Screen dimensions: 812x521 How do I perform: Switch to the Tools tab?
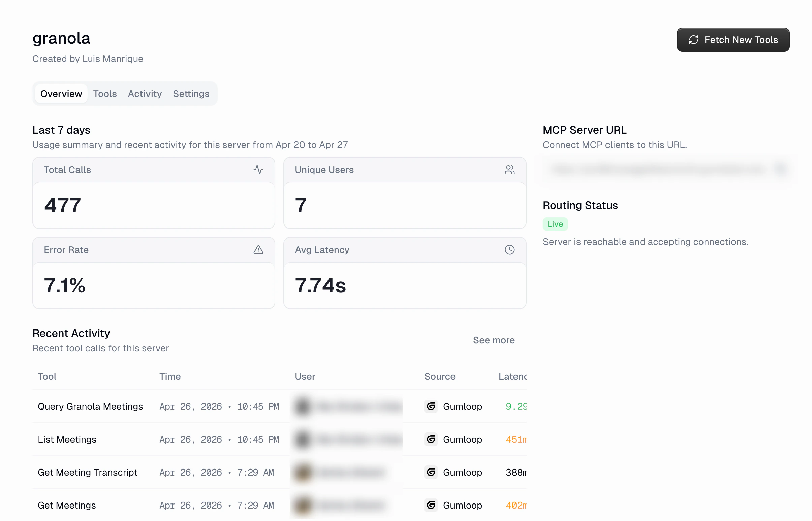pyautogui.click(x=105, y=94)
